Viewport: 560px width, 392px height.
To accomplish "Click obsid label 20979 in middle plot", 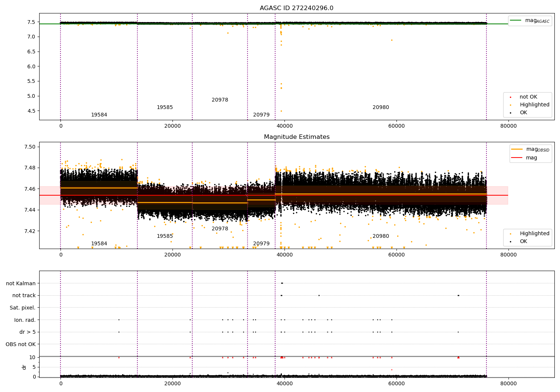I will coord(261,243).
